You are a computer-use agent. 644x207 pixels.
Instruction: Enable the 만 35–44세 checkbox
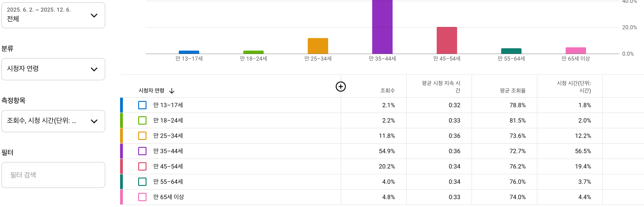(142, 151)
